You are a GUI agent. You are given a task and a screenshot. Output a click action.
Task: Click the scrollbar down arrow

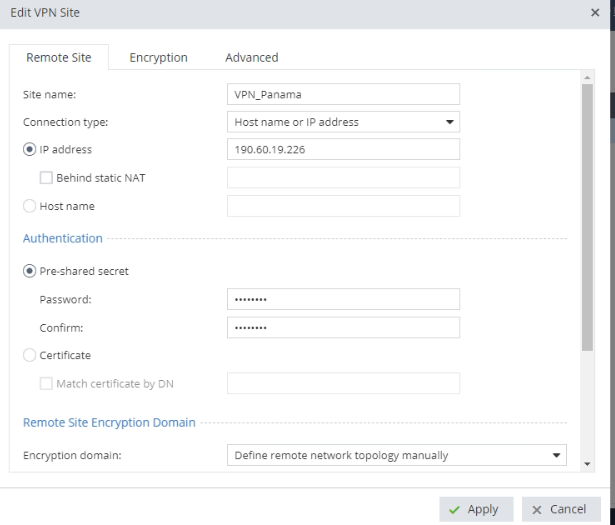click(586, 465)
